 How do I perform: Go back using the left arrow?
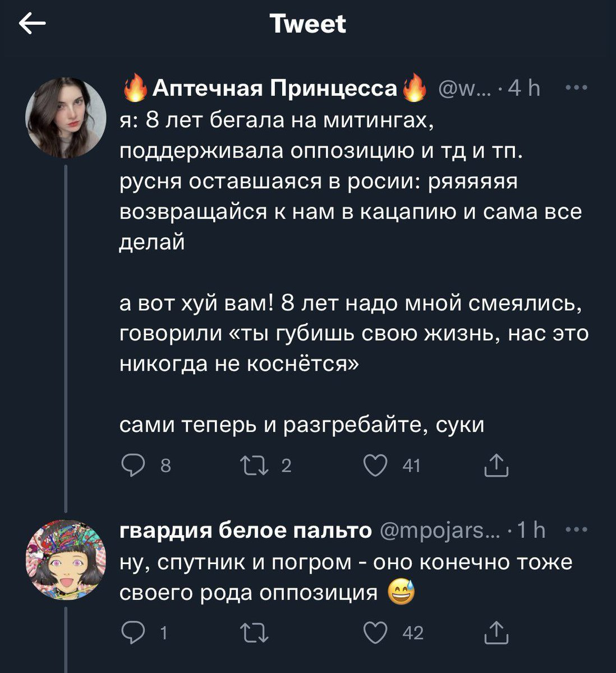coord(32,25)
